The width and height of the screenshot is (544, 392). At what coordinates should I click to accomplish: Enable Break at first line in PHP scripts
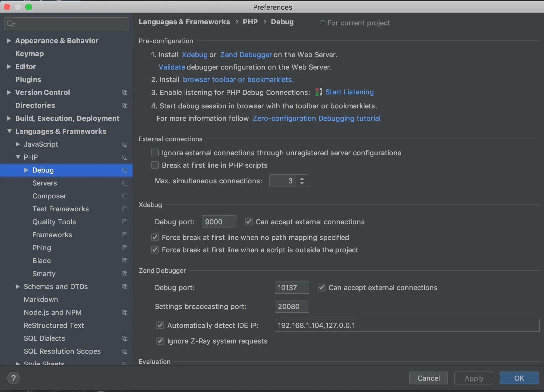click(x=155, y=165)
